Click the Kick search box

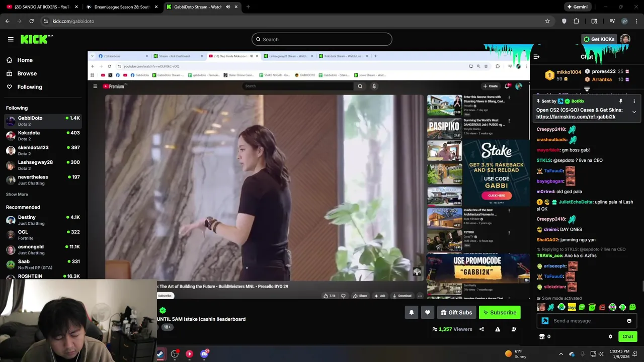322,39
